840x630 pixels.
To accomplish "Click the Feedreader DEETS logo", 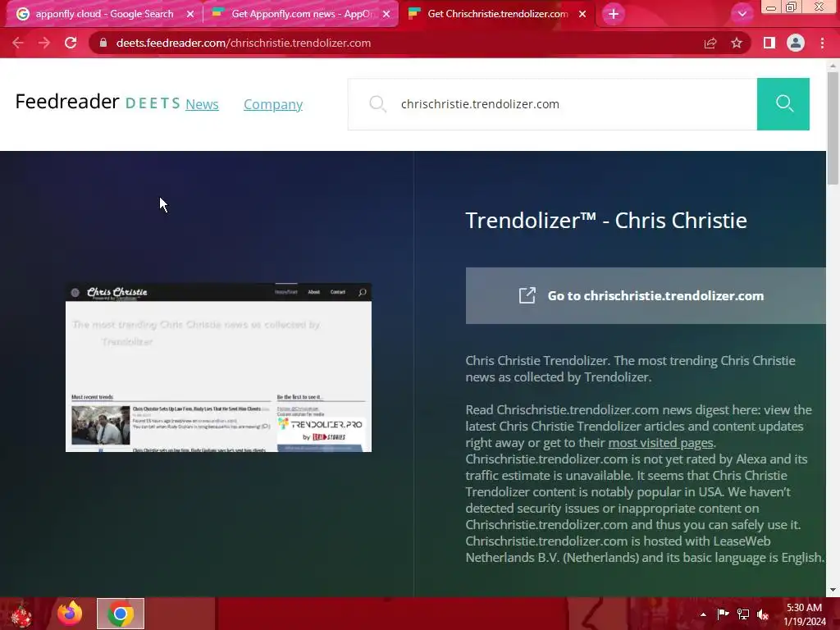I will point(98,102).
